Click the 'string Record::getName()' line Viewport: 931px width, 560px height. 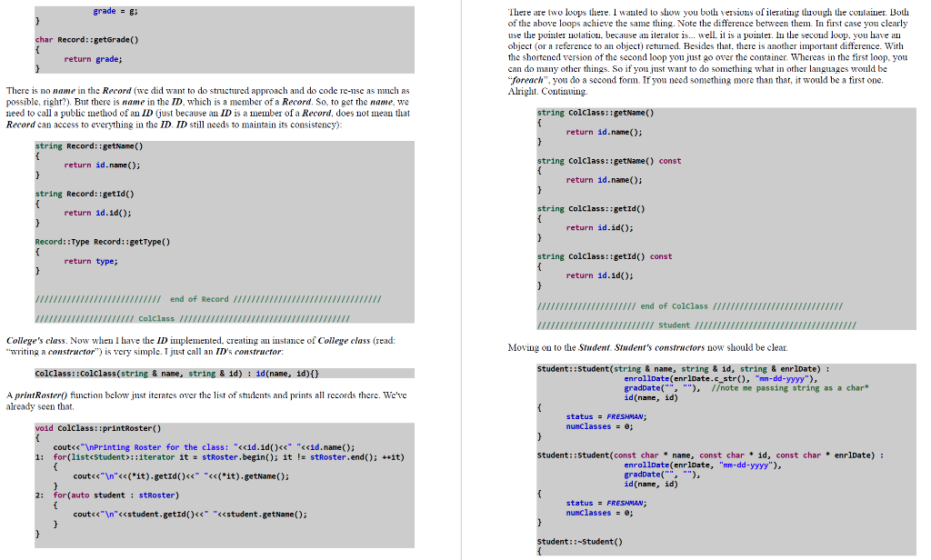89,146
